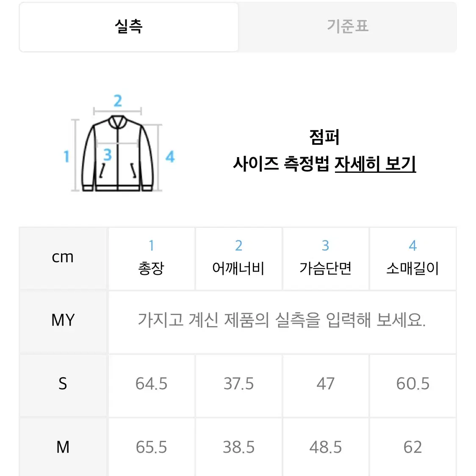The image size is (476, 476).
Task: Click the number 3 chest marker on diagram
Action: [108, 155]
